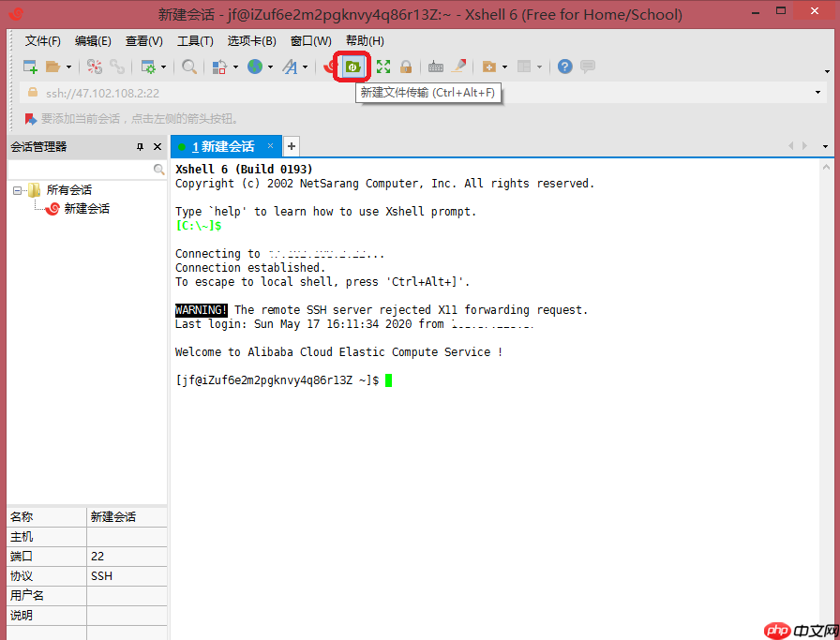This screenshot has height=640, width=840.
Task: Open the dropdown next to Open Session icon
Action: click(x=68, y=67)
